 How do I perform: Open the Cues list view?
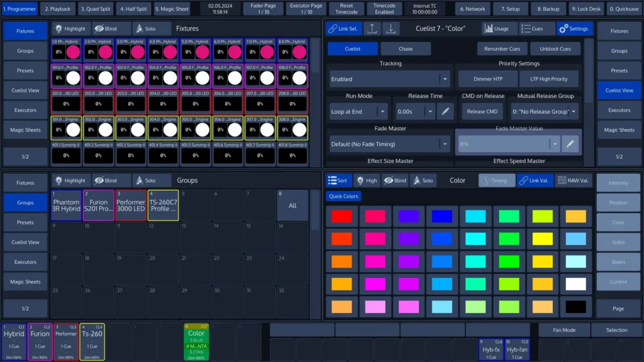(x=533, y=28)
